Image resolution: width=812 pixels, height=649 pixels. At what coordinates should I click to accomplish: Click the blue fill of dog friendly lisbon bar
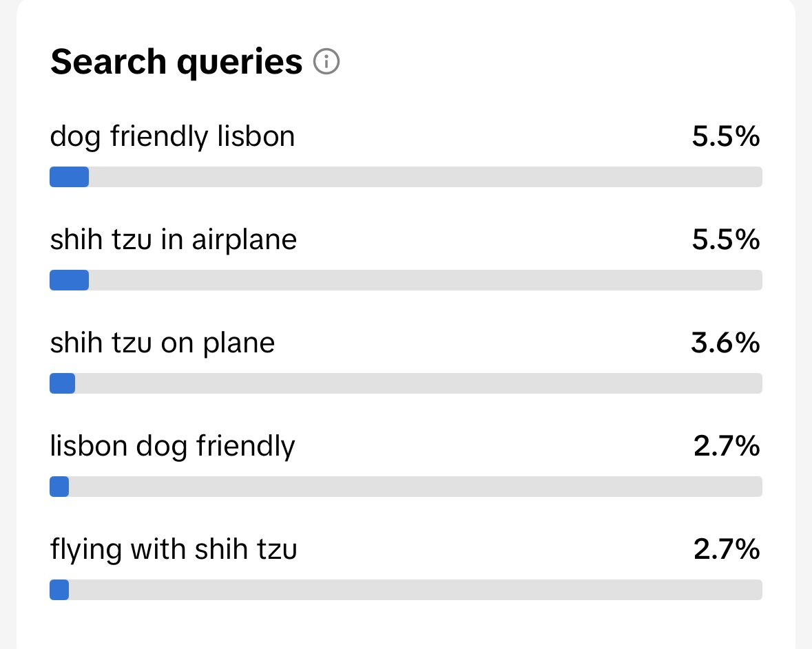pyautogui.click(x=70, y=177)
